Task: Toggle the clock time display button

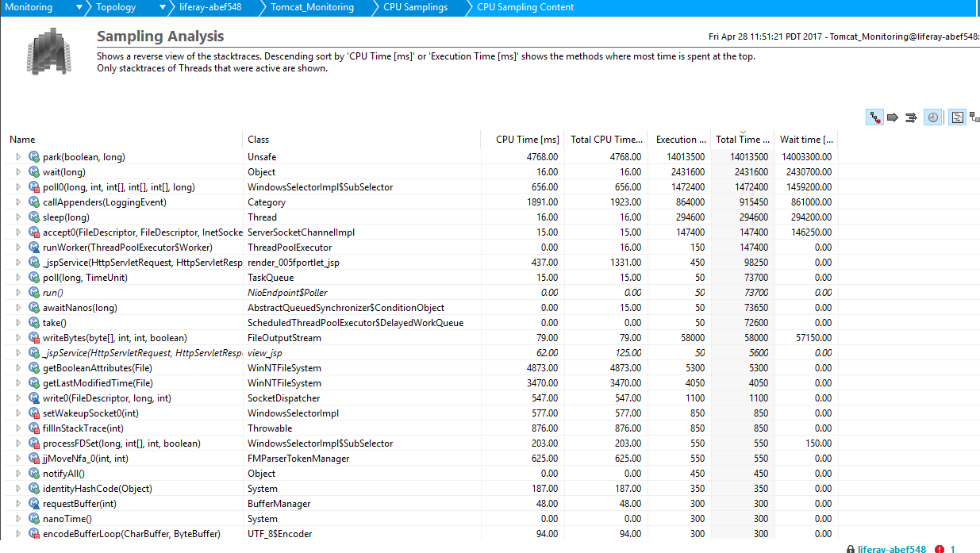Action: click(933, 117)
